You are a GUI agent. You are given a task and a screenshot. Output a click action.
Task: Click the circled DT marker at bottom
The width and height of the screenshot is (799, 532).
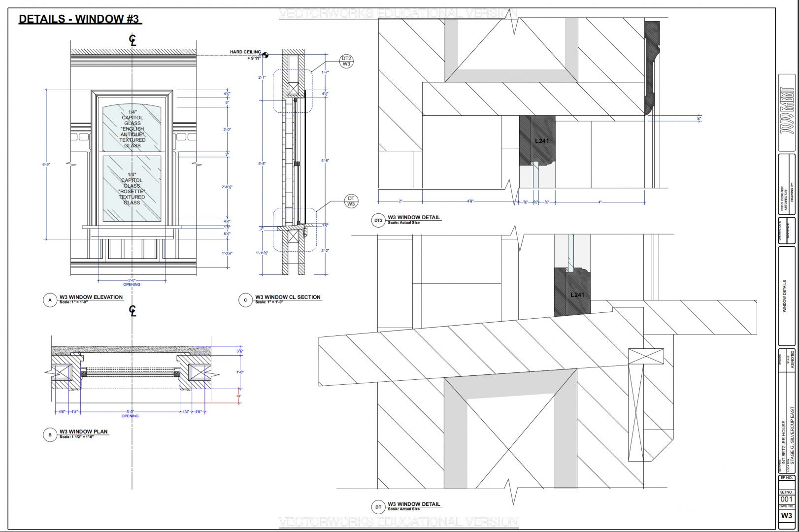coord(378,507)
